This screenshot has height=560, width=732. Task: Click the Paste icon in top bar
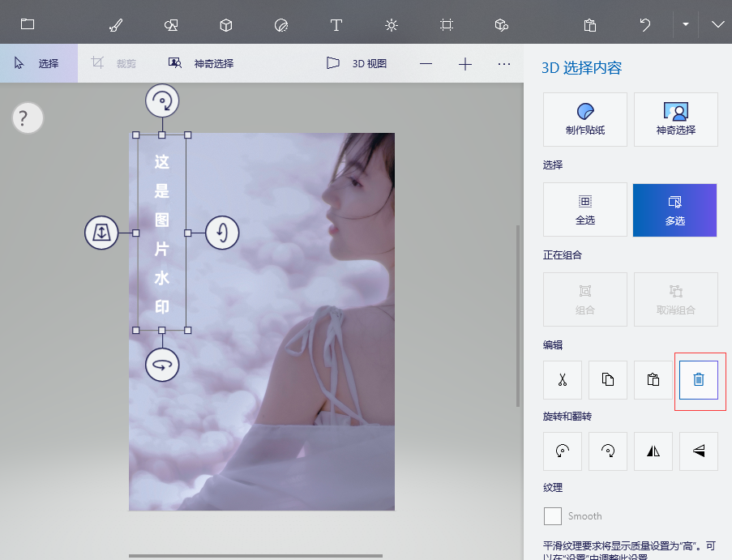(x=590, y=25)
